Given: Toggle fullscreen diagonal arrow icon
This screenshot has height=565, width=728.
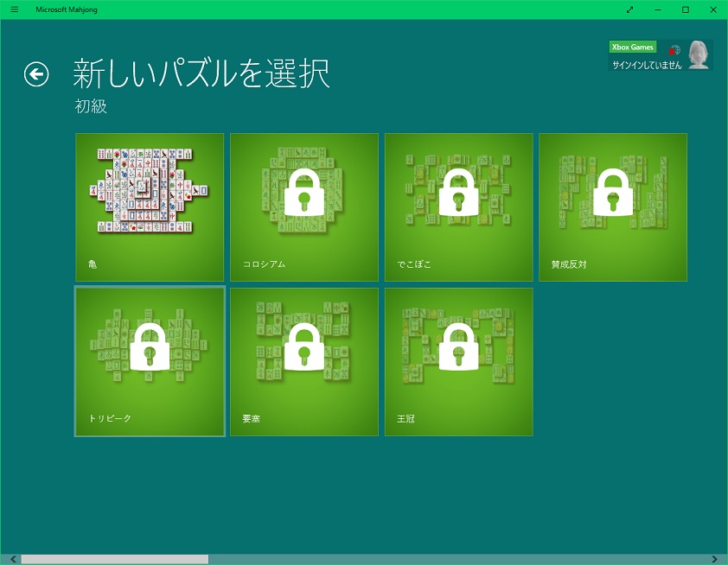Looking at the screenshot, I should [x=629, y=10].
